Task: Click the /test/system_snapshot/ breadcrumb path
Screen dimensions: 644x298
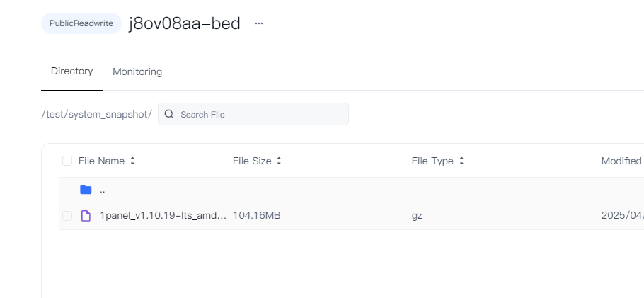Action: click(x=97, y=114)
